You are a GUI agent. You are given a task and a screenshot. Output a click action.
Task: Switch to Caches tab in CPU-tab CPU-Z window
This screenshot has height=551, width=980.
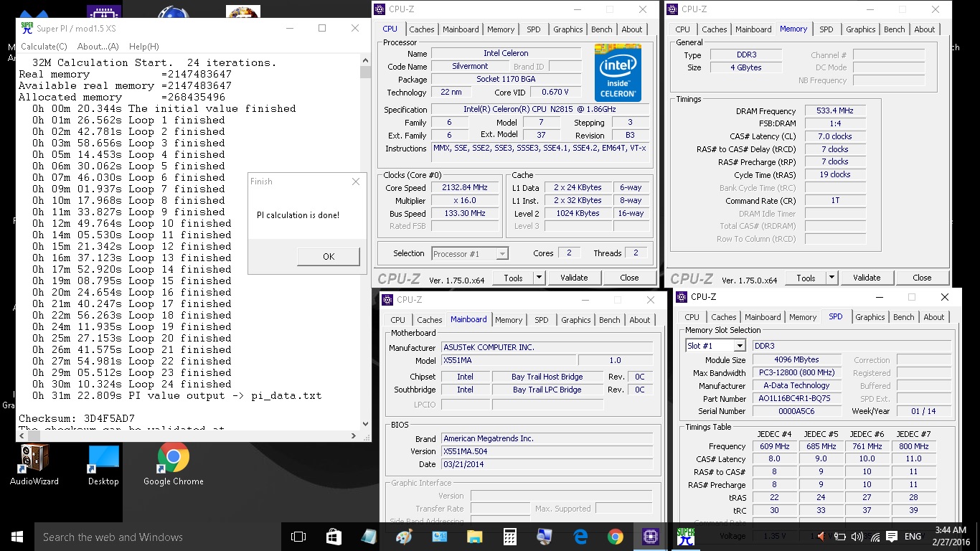coord(421,29)
